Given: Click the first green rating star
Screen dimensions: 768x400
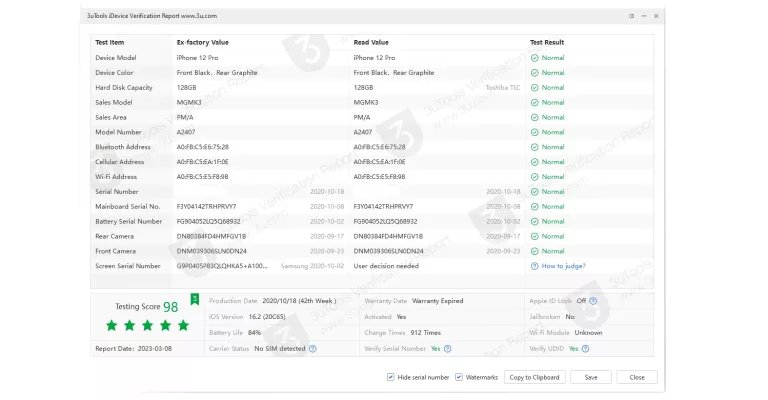Looking at the screenshot, I should click(x=112, y=325).
